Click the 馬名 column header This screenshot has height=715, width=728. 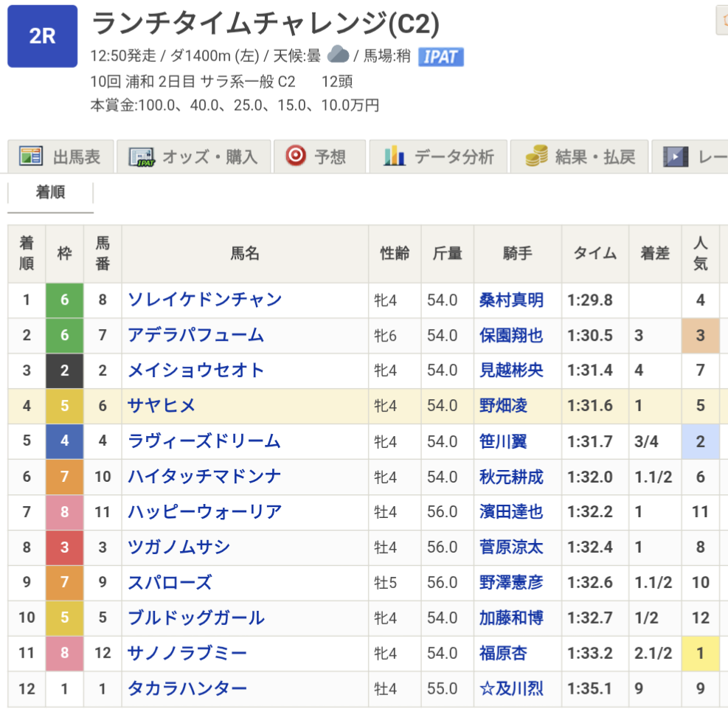245,253
